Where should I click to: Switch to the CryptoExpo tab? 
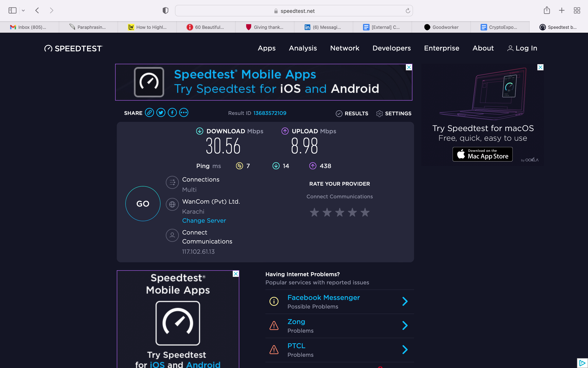[500, 27]
